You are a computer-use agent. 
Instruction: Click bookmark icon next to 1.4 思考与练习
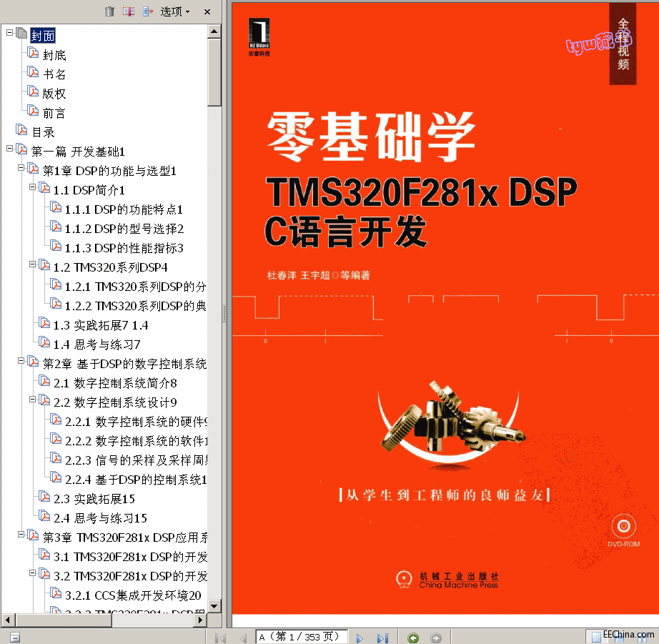pos(44,342)
